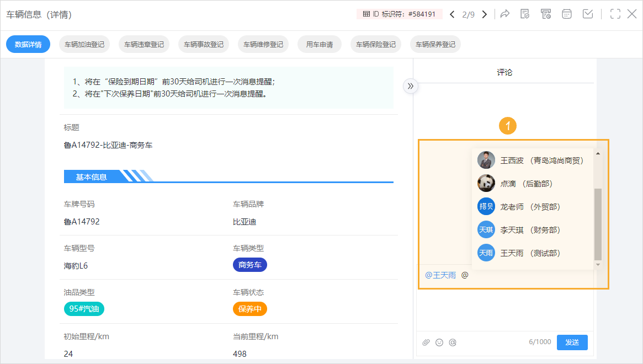
Task: Attach a file using the paperclip icon
Action: pyautogui.click(x=426, y=342)
